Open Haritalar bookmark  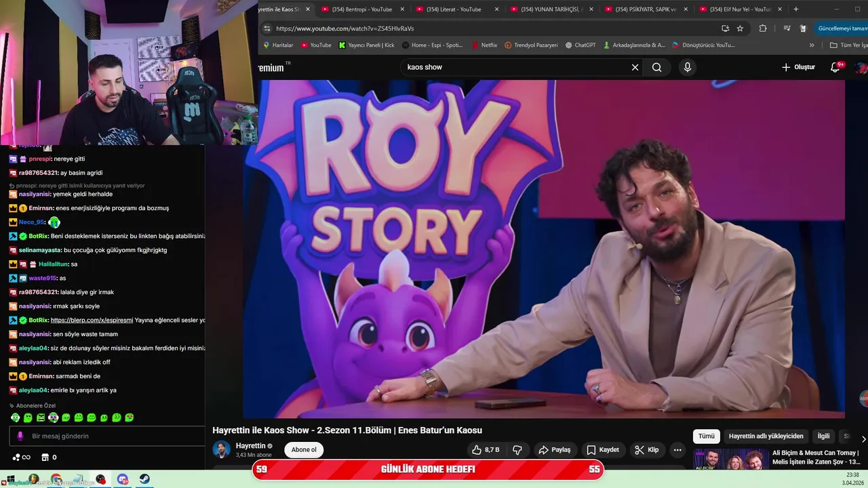pyautogui.click(x=277, y=45)
